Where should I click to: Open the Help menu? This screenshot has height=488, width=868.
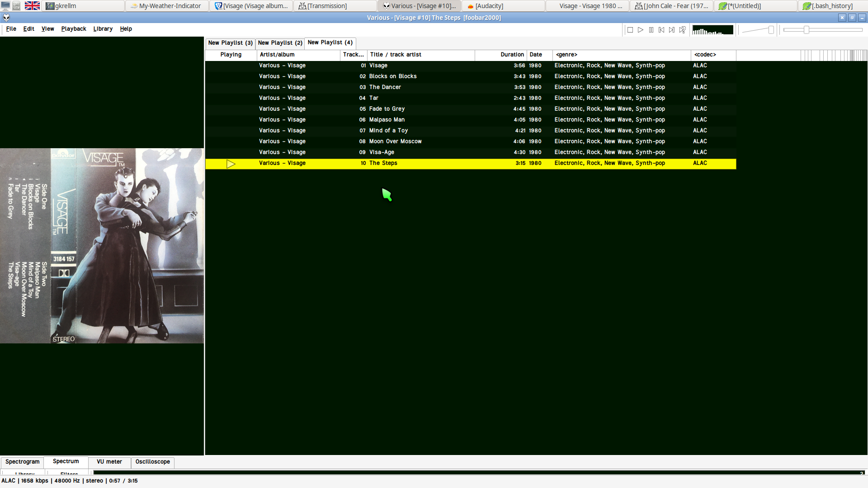coord(126,29)
